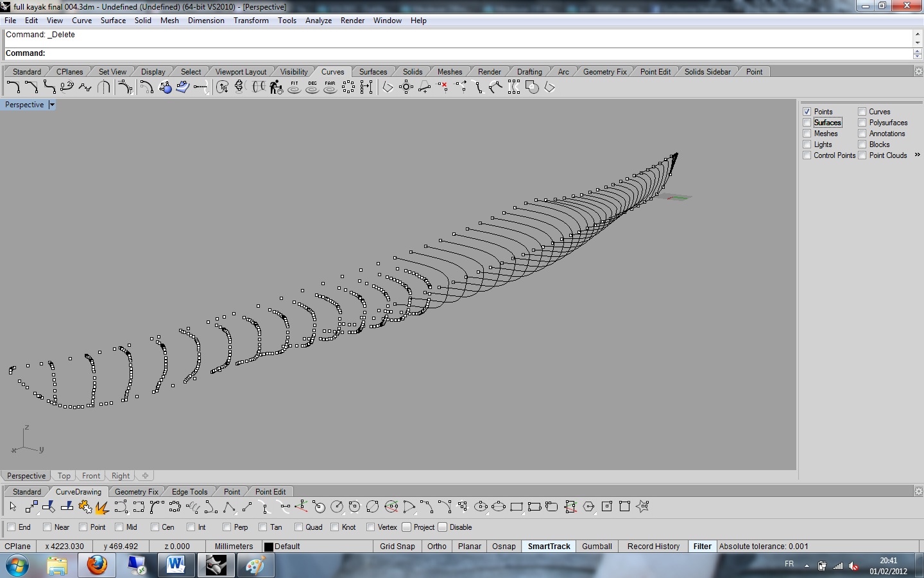
Task: Uncheck the Points selection filter
Action: click(807, 111)
